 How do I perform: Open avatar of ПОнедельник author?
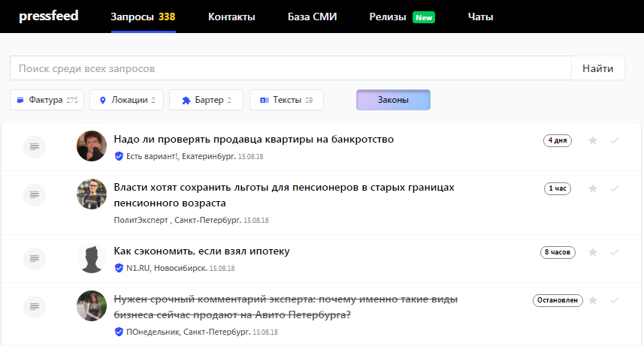(x=92, y=305)
